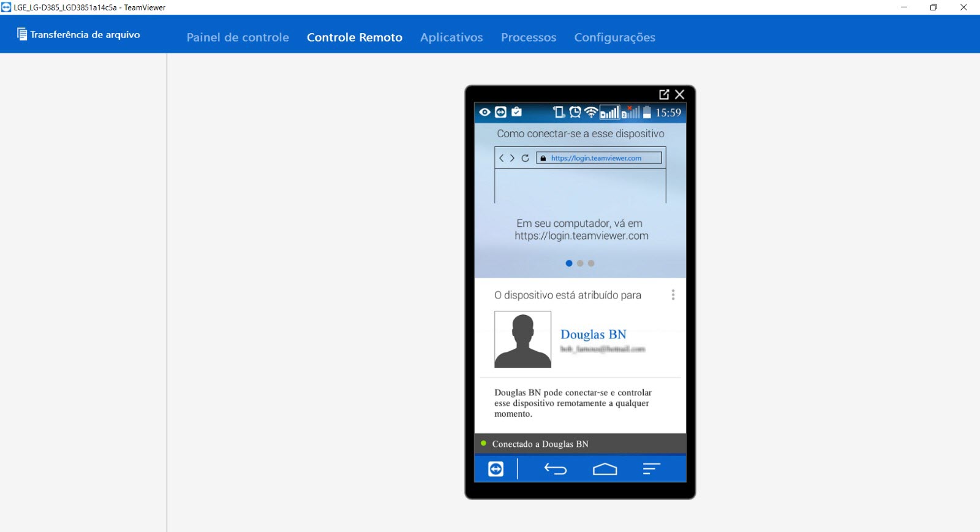The width and height of the screenshot is (980, 532).
Task: Pop out the remote screen window
Action: [664, 94]
